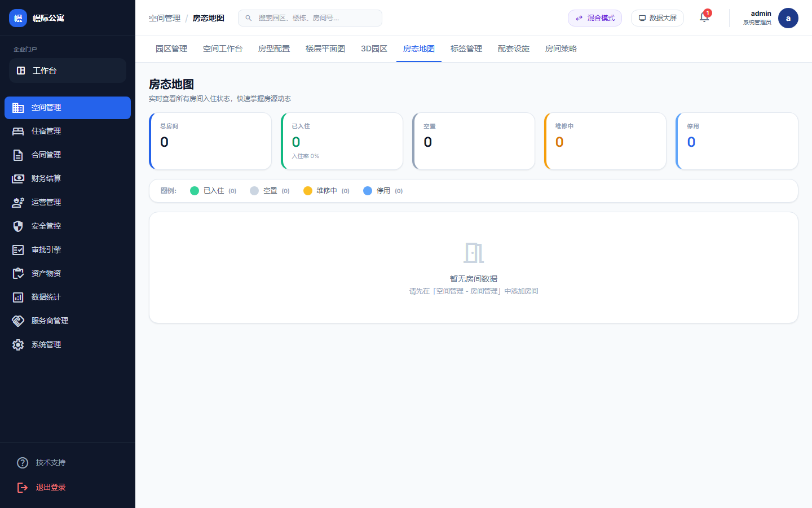Open the 标签管理 tab
The image size is (812, 508).
point(466,49)
